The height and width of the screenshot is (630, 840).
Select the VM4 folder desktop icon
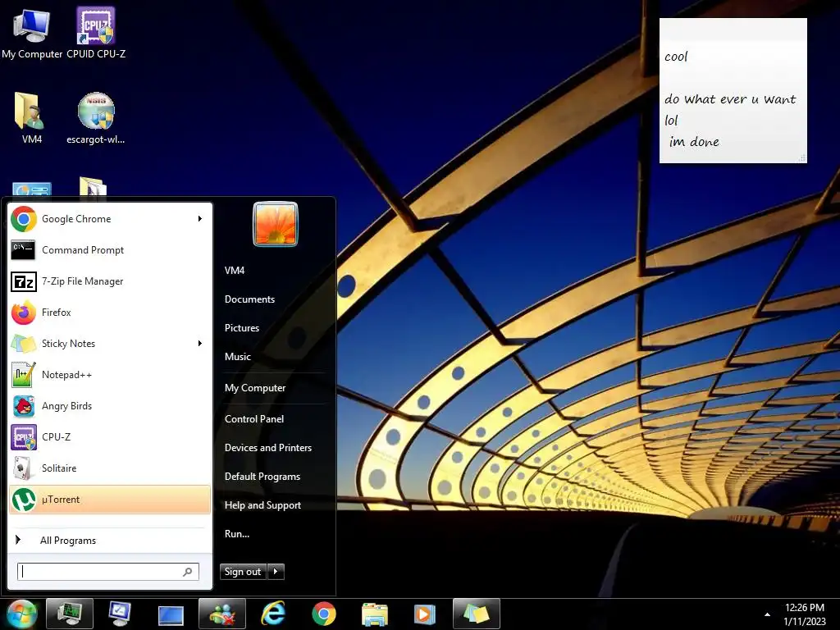click(x=32, y=118)
